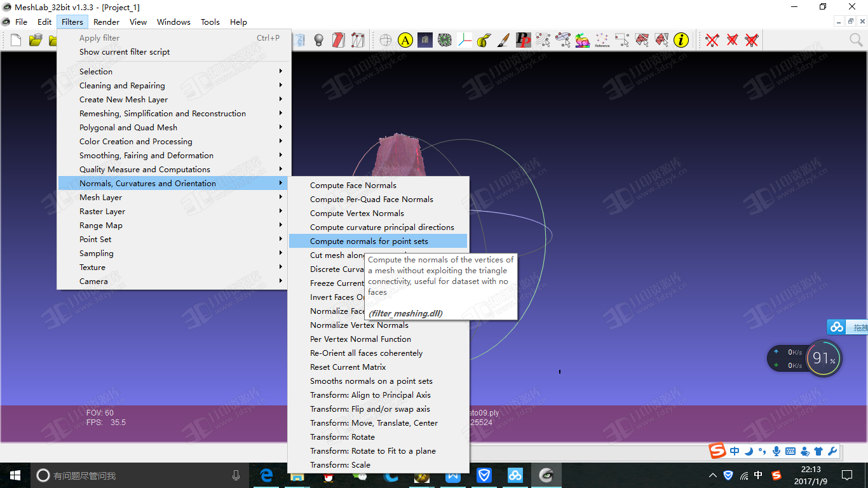The height and width of the screenshot is (488, 868).
Task: Click the Sogou moon icon
Action: pos(749,451)
